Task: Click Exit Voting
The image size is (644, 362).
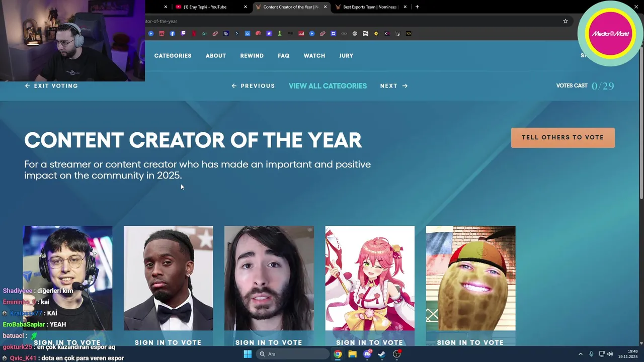Action: tap(51, 86)
